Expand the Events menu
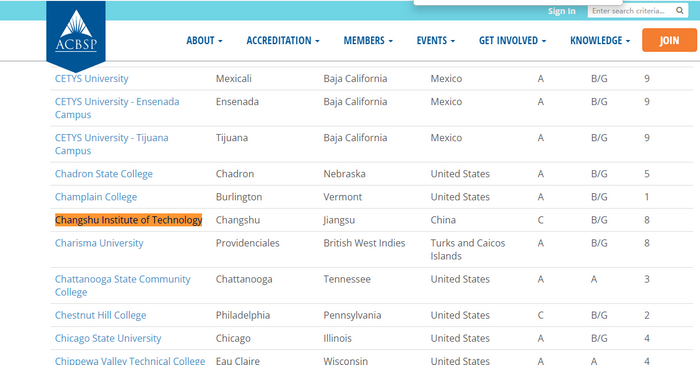This screenshot has width=700, height=365. (436, 41)
